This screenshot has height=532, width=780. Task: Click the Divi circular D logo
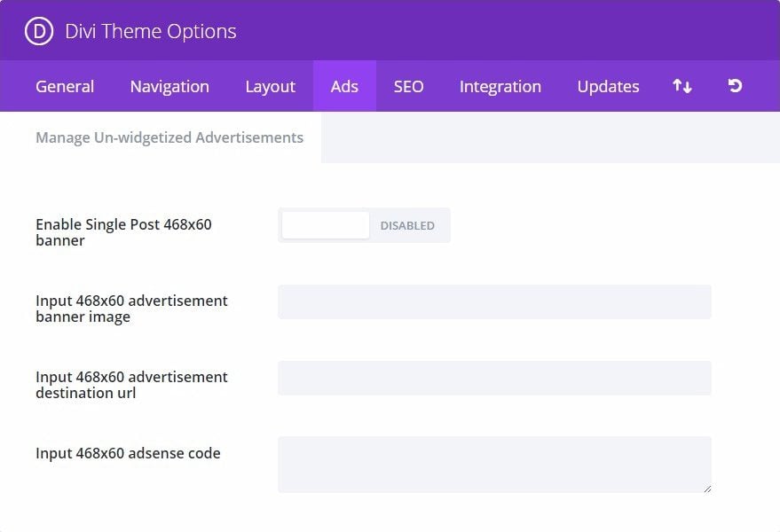point(39,31)
